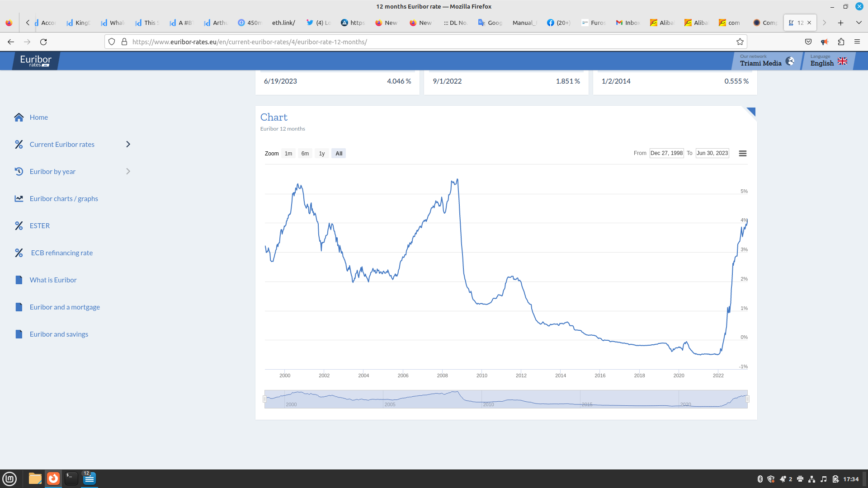Open Firefox application hamburger menu

(x=857, y=42)
